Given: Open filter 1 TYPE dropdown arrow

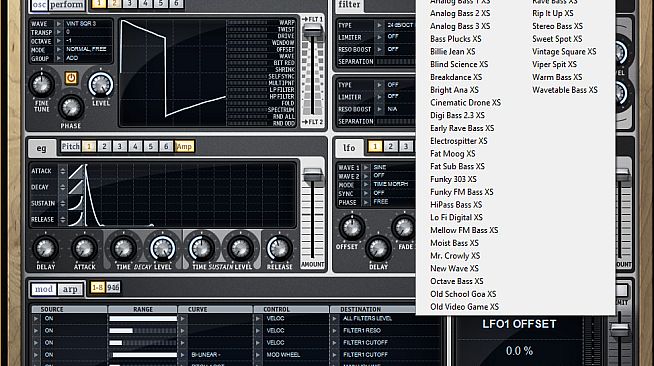Looking at the screenshot, I should click(379, 25).
